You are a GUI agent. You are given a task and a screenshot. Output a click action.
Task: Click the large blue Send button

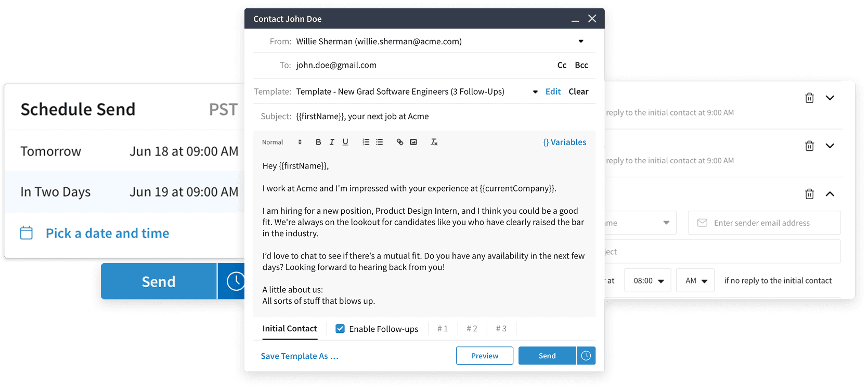pyautogui.click(x=159, y=281)
